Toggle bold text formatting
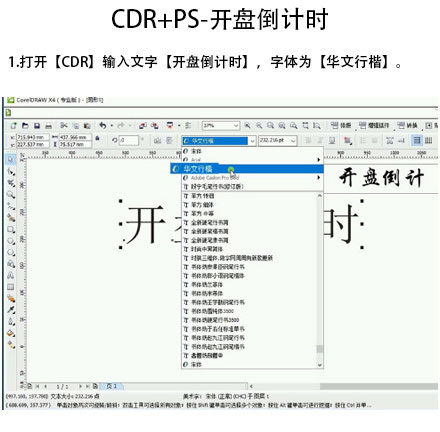Image resolution: width=440 pixels, height=432 pixels. tap(308, 140)
